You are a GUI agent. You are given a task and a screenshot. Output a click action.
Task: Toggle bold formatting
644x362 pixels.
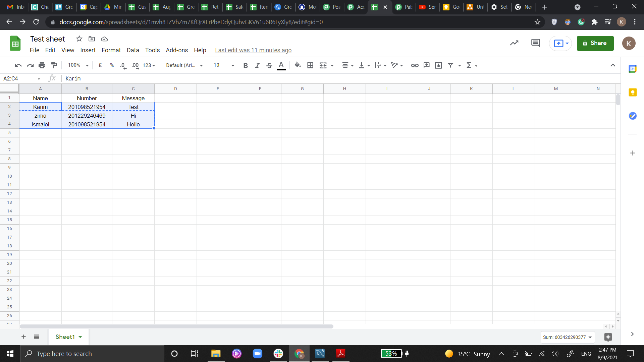[246, 65]
